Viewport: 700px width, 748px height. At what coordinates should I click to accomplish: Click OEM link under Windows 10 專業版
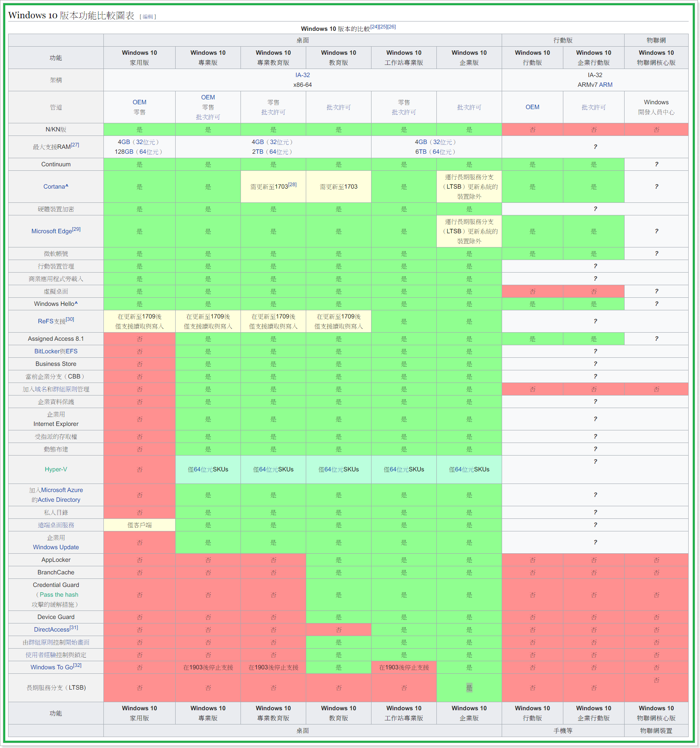(x=208, y=97)
